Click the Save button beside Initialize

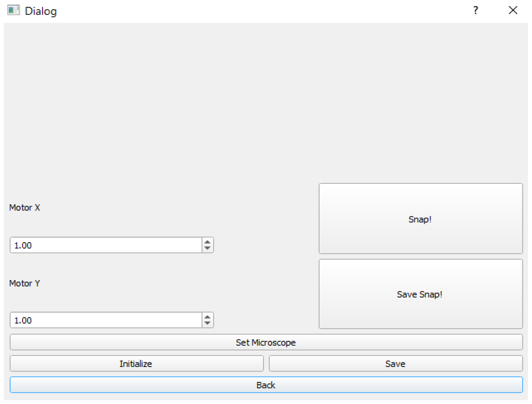[x=395, y=364]
